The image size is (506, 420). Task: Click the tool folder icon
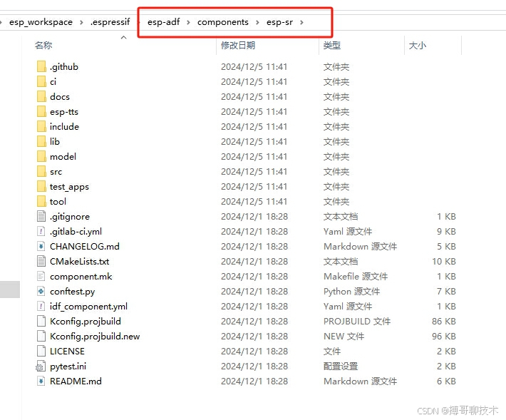coord(41,202)
